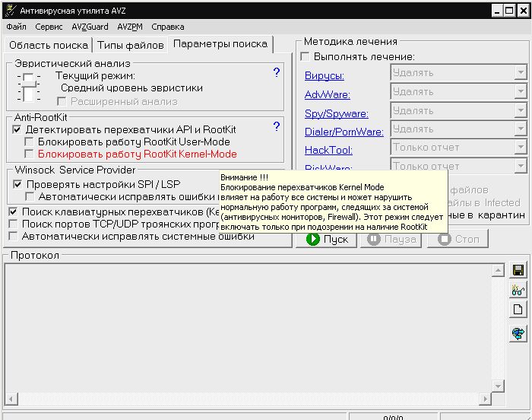532x420 pixels.
Task: Open the Файл menu
Action: (16, 27)
